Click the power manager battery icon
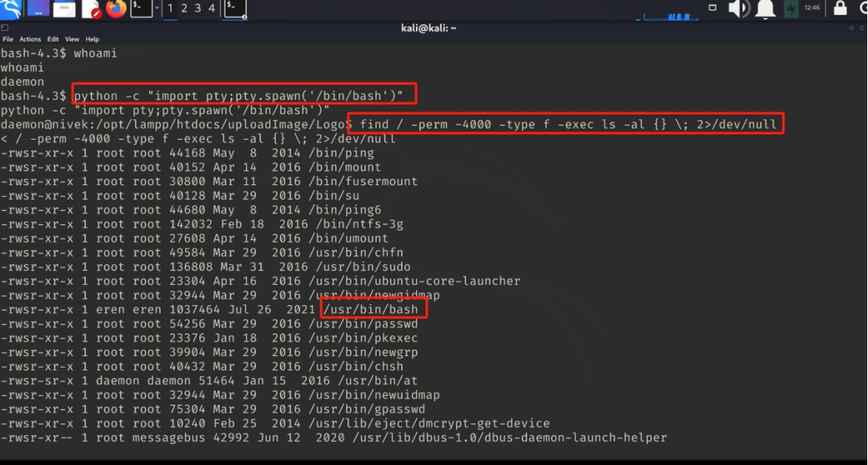The height and width of the screenshot is (465, 868). click(x=791, y=9)
